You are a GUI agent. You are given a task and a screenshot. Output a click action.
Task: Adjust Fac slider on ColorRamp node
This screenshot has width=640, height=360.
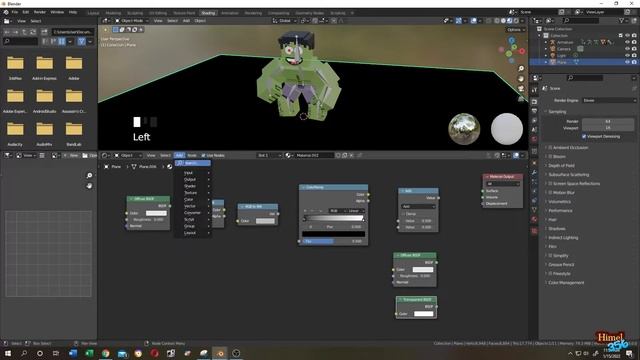pyautogui.click(x=333, y=241)
